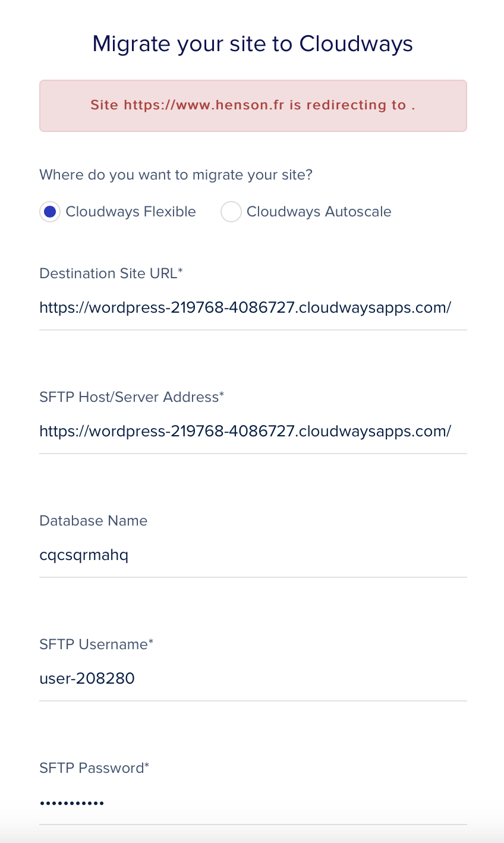Click the "Where do you want to migrate" question
Viewport: 504px width, 843px height.
176,175
